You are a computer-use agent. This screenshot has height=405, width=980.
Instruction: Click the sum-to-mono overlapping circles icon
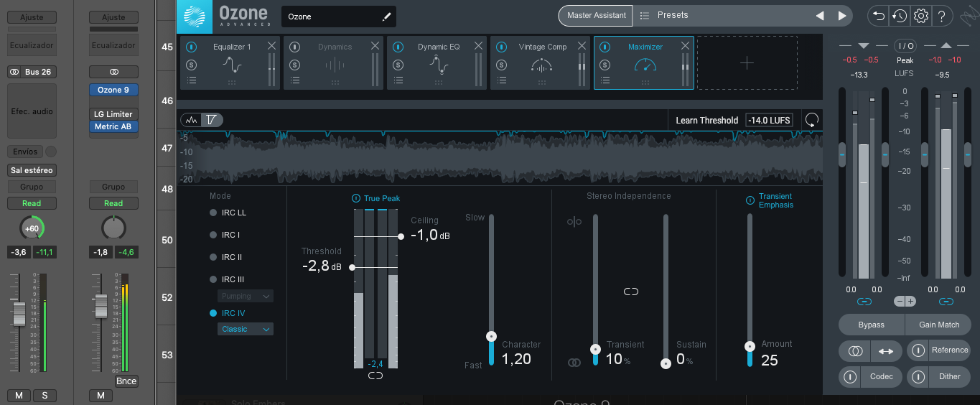854,351
